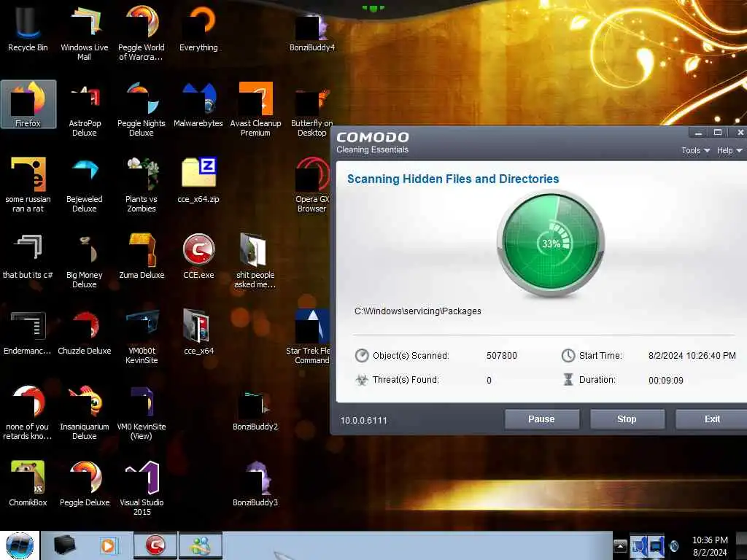Image resolution: width=747 pixels, height=560 pixels.
Task: Click the 00:09:09 duration value
Action: (665, 380)
